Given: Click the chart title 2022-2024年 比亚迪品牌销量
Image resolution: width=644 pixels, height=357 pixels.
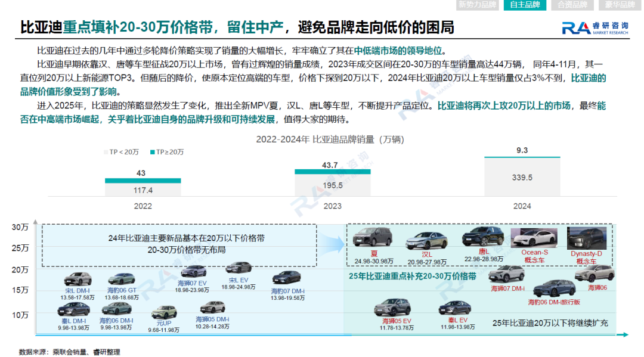Looking at the screenshot, I should tap(330, 139).
